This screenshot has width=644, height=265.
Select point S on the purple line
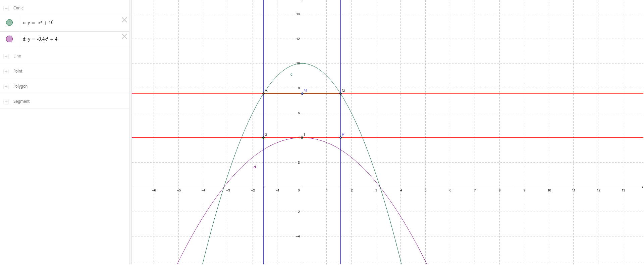pyautogui.click(x=263, y=138)
